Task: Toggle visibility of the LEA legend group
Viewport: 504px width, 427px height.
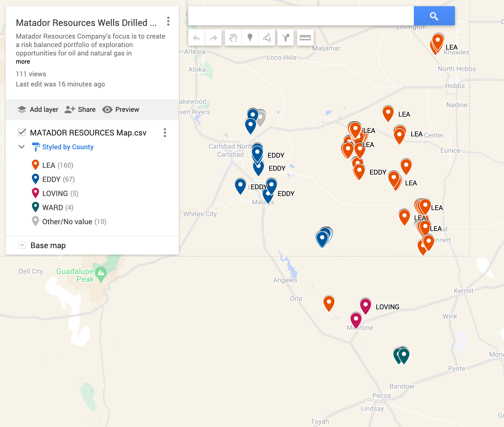Action: tap(36, 165)
